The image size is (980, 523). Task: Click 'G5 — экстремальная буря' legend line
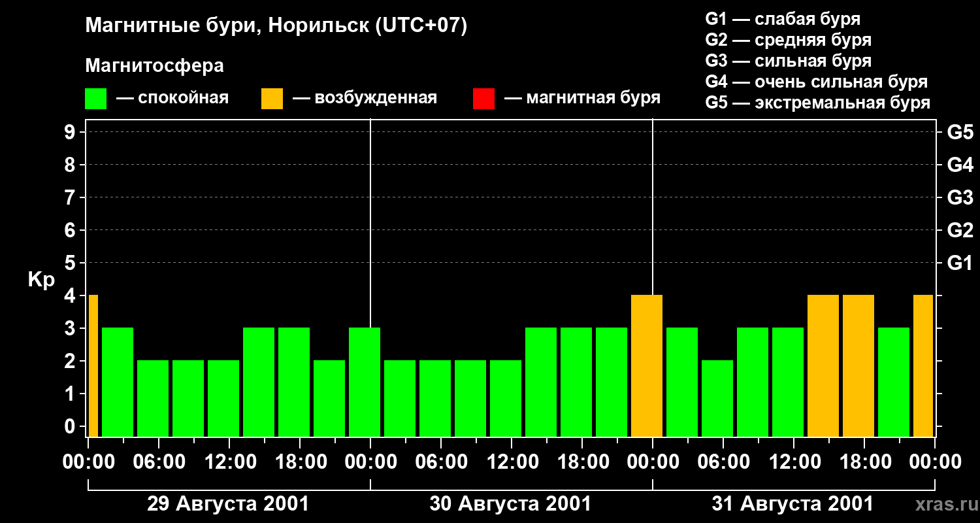click(818, 103)
